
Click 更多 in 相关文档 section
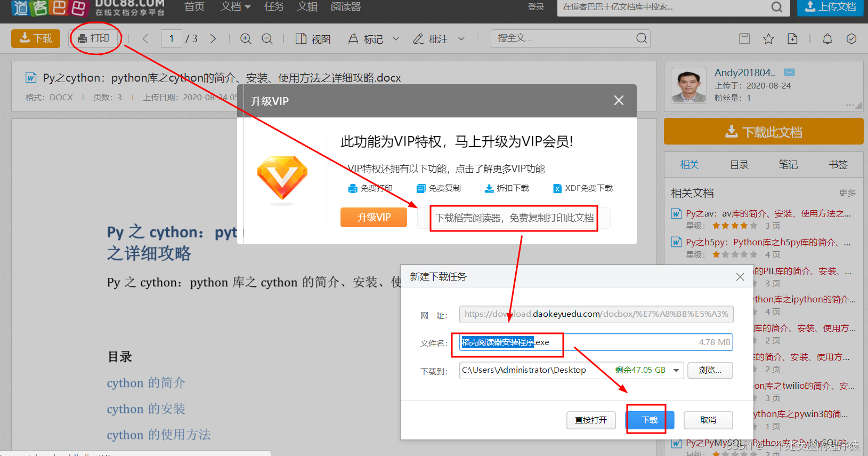click(x=847, y=193)
